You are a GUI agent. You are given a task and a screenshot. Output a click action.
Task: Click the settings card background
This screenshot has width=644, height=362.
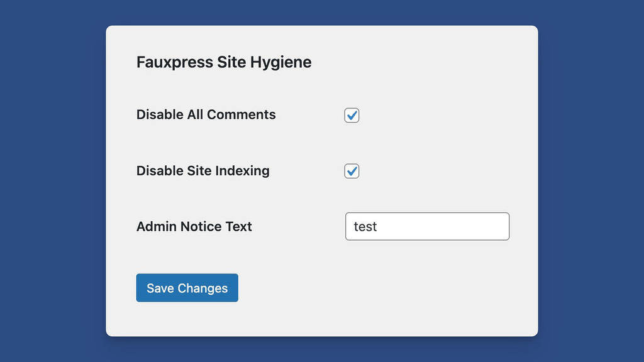tap(440, 302)
